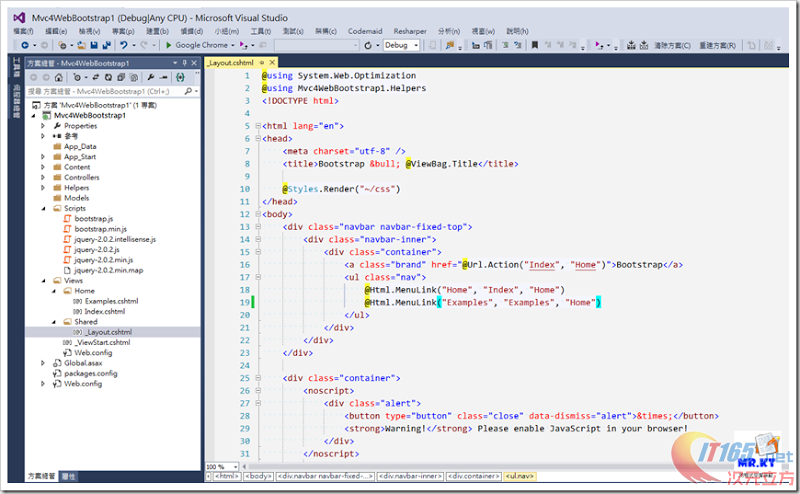
Task: Switch to the 屬性 tab at bottom
Action: pos(68,476)
